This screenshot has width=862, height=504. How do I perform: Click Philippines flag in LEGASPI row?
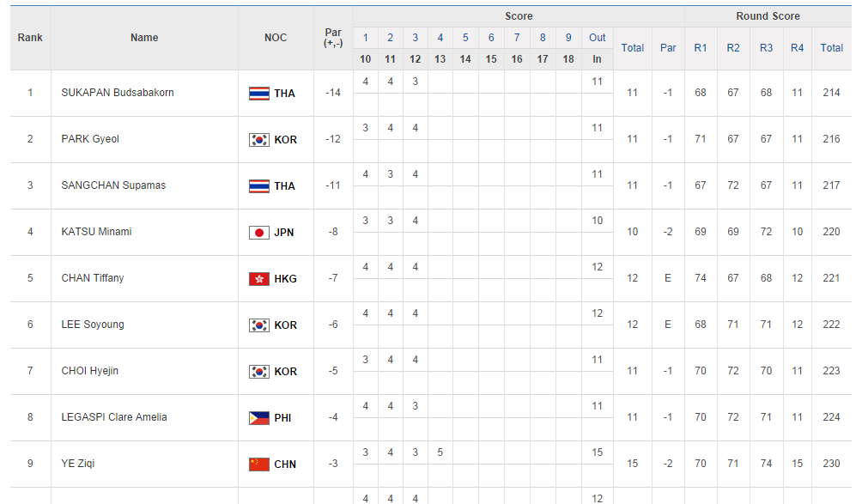[258, 418]
